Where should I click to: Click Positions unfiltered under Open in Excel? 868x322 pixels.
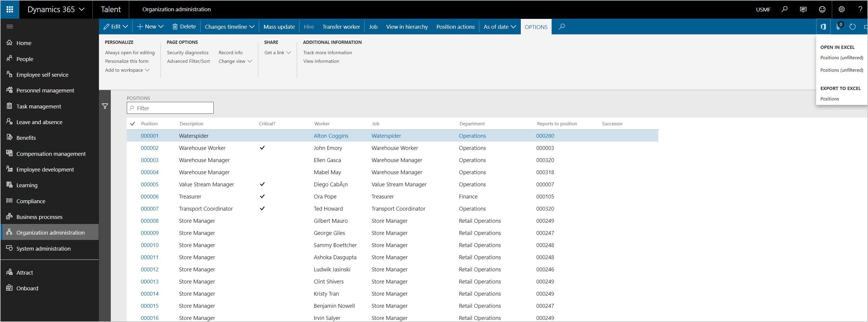[x=840, y=58]
